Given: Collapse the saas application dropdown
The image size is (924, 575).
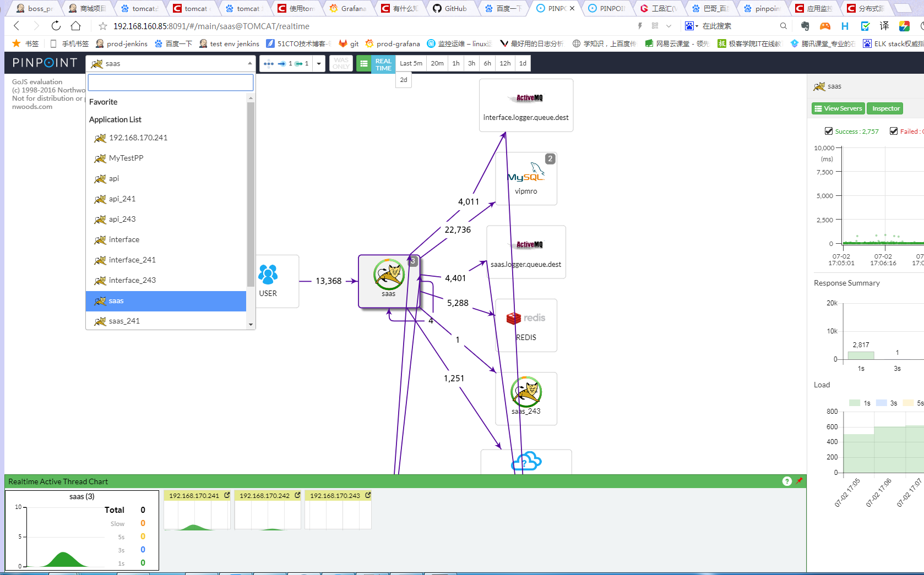Looking at the screenshot, I should point(171,63).
